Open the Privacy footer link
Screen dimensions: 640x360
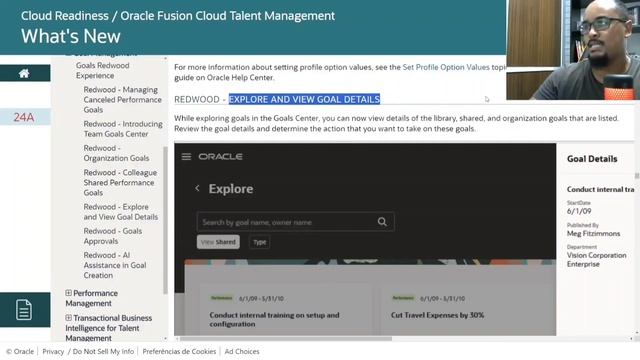pyautogui.click(x=53, y=351)
